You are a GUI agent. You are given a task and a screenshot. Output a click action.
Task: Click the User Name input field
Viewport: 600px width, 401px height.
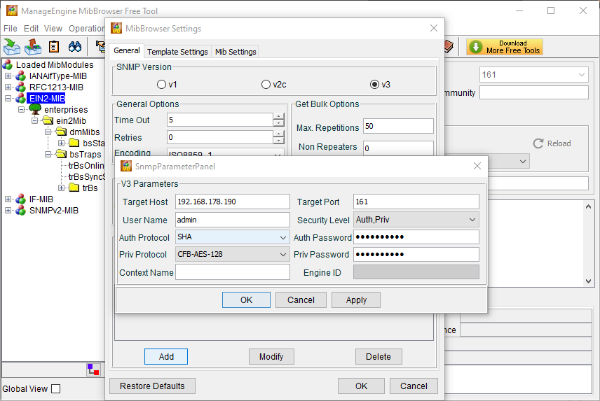pos(232,220)
